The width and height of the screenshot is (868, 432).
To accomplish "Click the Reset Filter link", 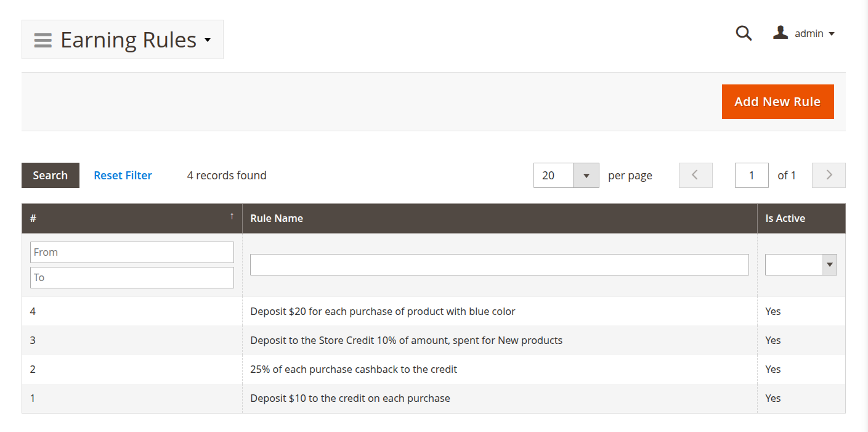I will coord(123,176).
